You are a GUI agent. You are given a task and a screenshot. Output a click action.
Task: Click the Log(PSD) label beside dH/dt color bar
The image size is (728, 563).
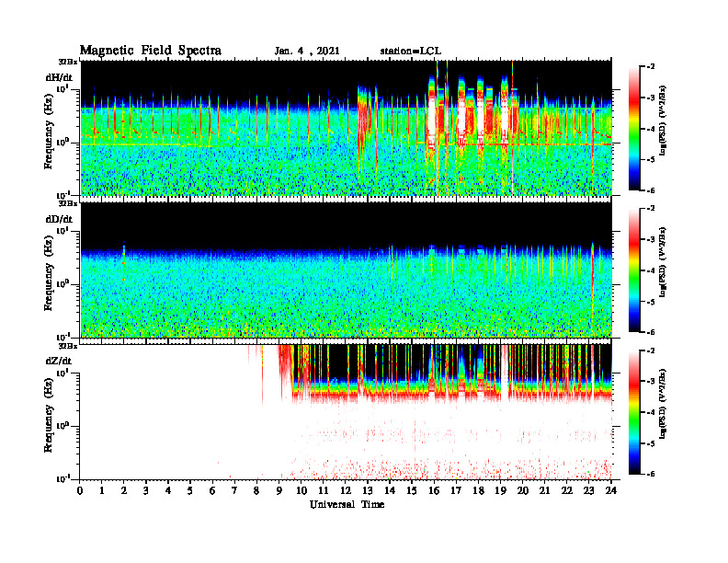(663, 121)
